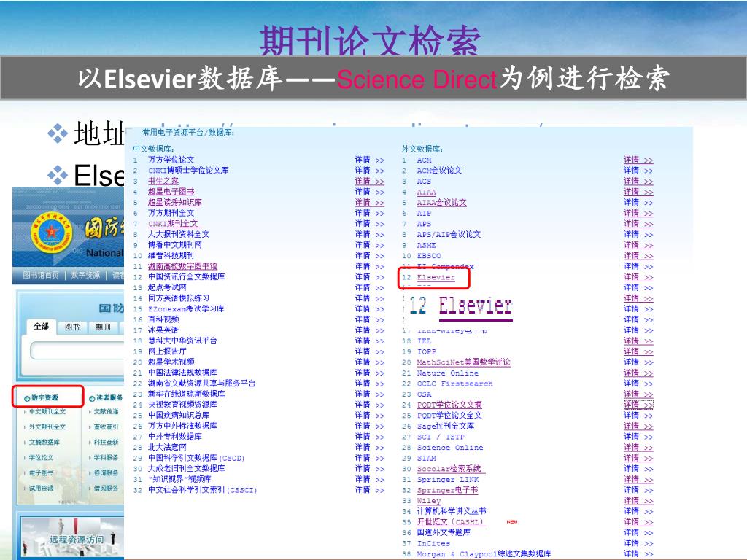Open the SCI / ISTP link

[x=441, y=437]
